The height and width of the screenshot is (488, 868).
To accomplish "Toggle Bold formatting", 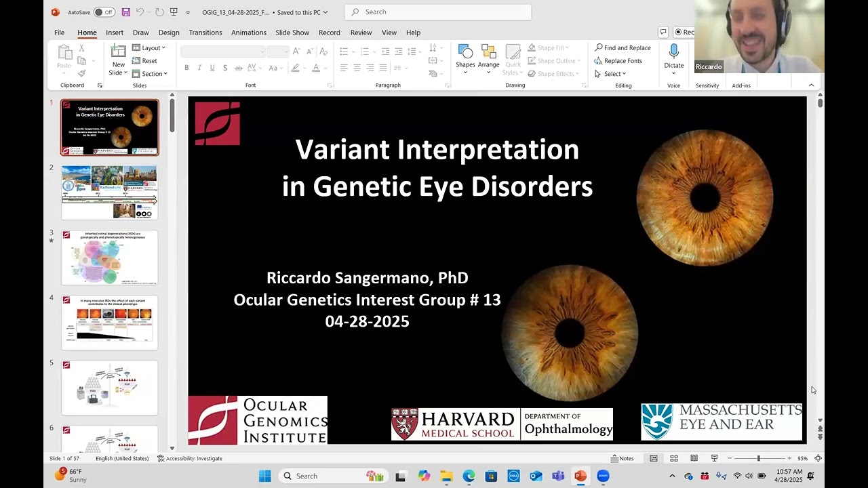I will click(186, 68).
